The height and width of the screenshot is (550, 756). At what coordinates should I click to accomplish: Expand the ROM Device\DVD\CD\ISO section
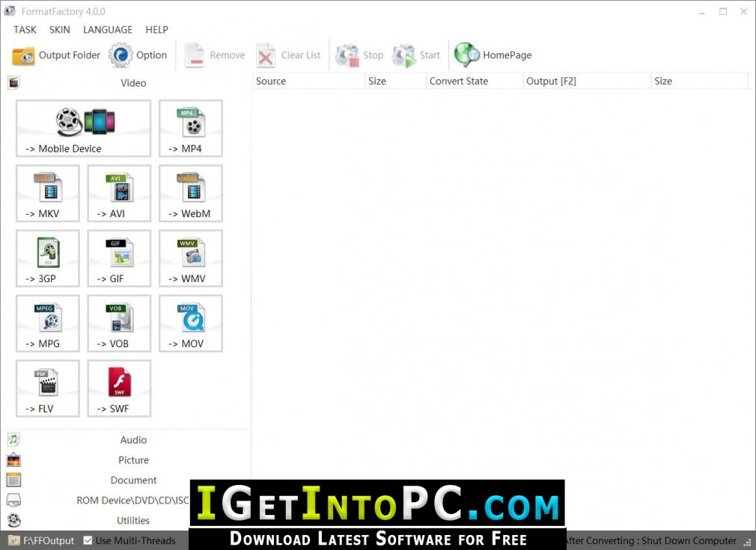(x=133, y=501)
